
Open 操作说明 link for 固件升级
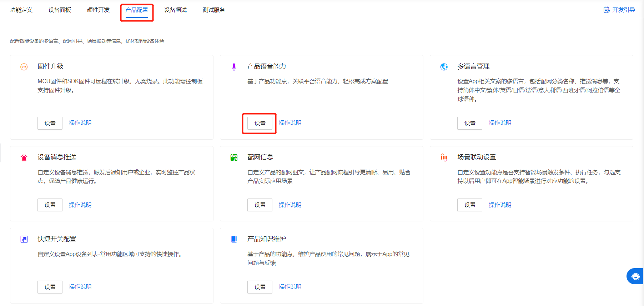[x=80, y=123]
